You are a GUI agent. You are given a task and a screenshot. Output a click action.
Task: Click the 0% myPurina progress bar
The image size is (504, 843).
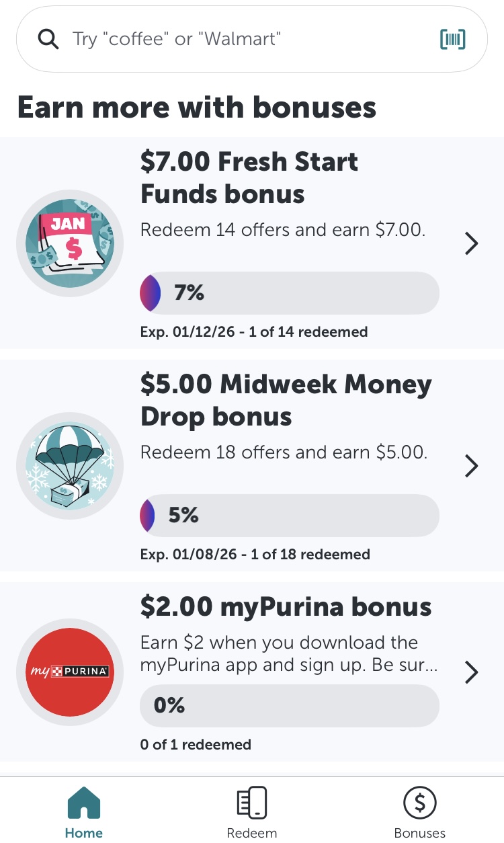coord(289,705)
